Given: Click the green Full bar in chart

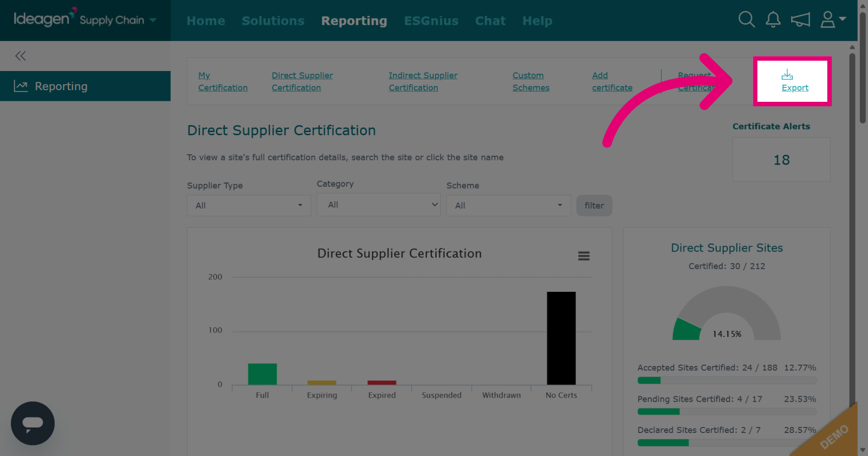Looking at the screenshot, I should click(262, 374).
